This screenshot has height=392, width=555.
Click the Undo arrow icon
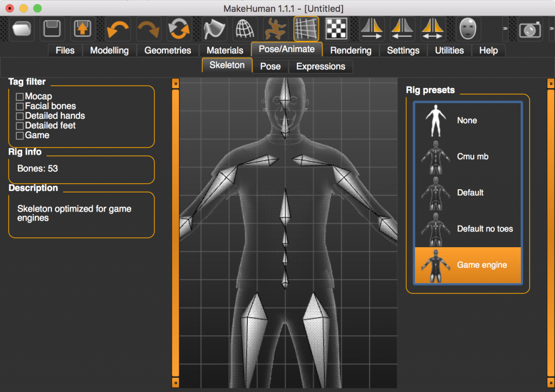pos(118,29)
